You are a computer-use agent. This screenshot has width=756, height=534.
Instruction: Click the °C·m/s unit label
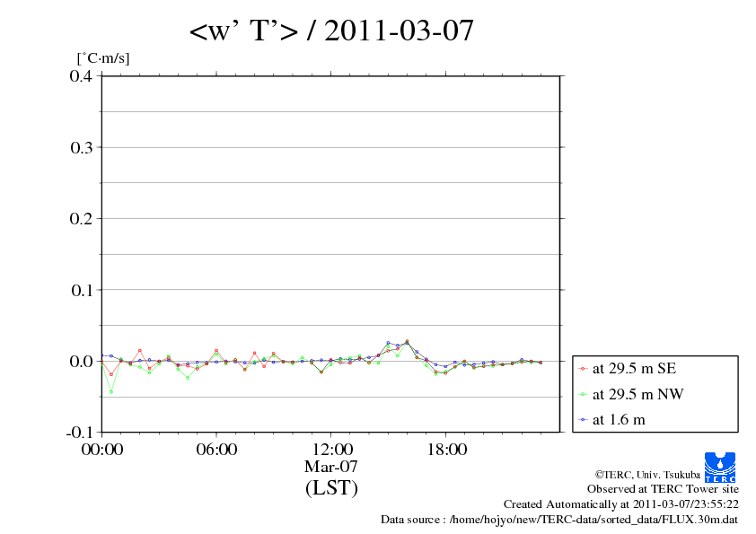(104, 58)
